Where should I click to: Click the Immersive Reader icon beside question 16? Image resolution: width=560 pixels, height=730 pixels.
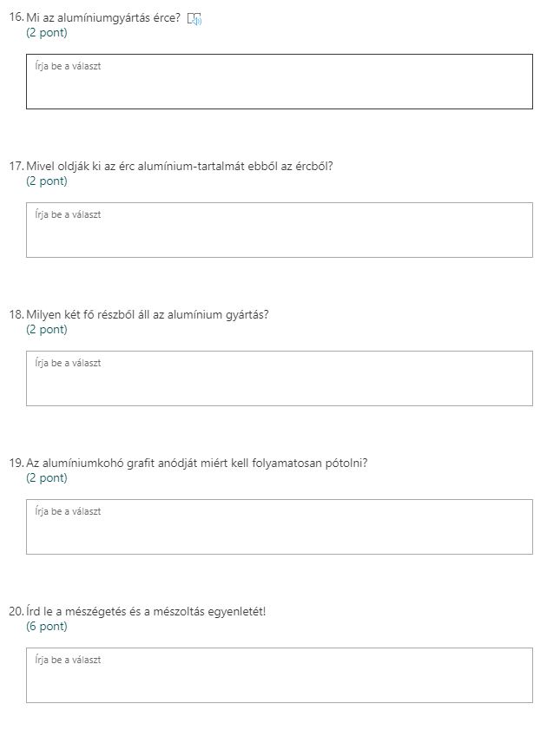point(194,18)
